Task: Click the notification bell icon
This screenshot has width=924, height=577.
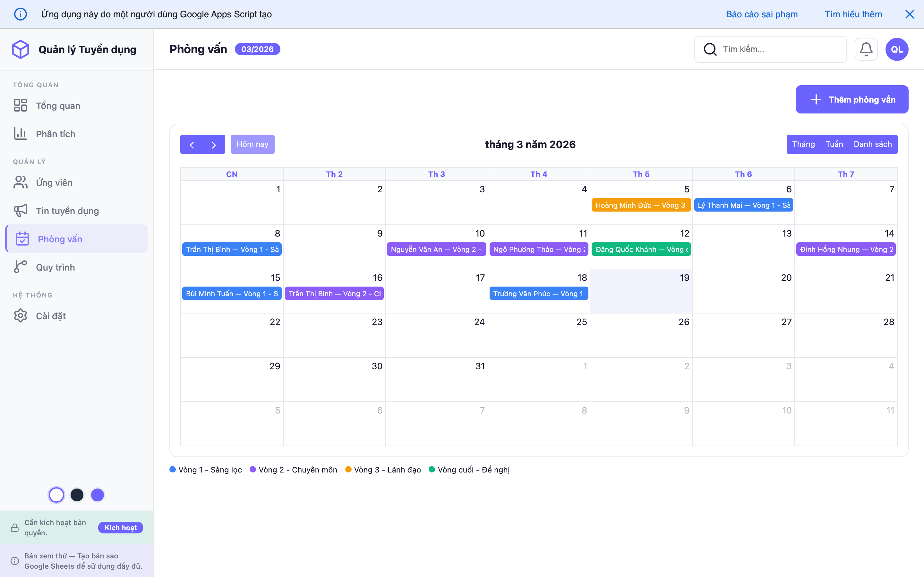Action: (x=866, y=49)
